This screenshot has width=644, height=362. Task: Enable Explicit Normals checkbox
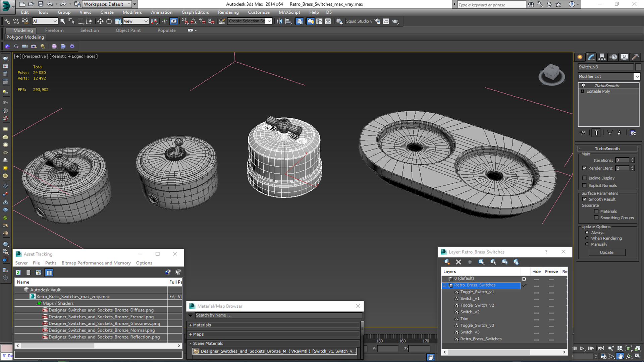tap(584, 185)
